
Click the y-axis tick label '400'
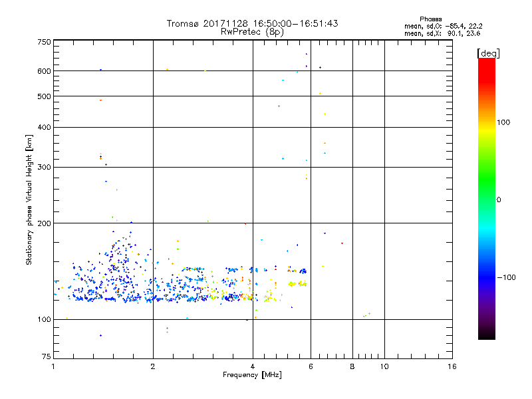pos(44,127)
